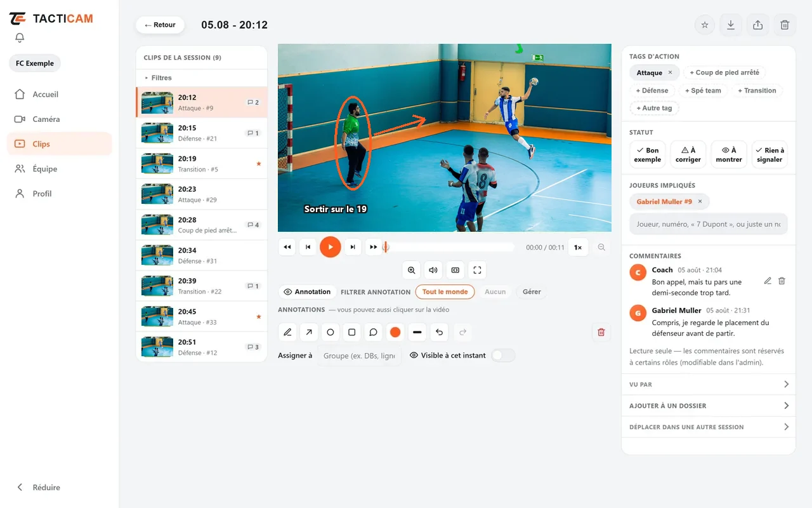812x508 pixels.
Task: Mark the clip as favorite with star
Action: [x=704, y=25]
